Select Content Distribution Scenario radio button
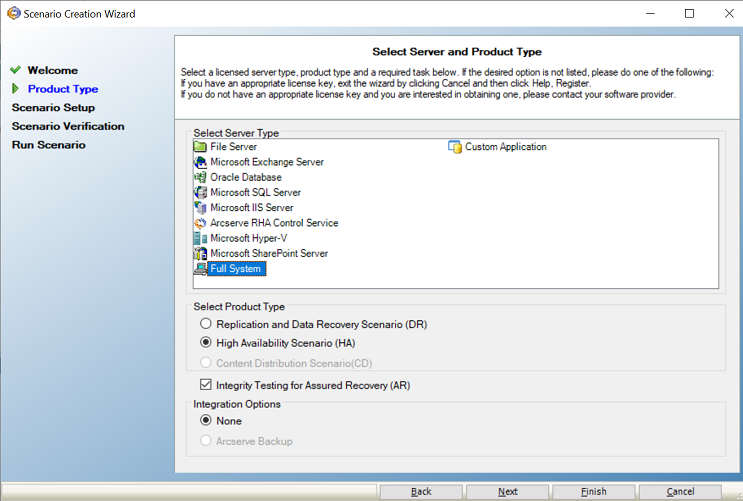 tap(206, 363)
